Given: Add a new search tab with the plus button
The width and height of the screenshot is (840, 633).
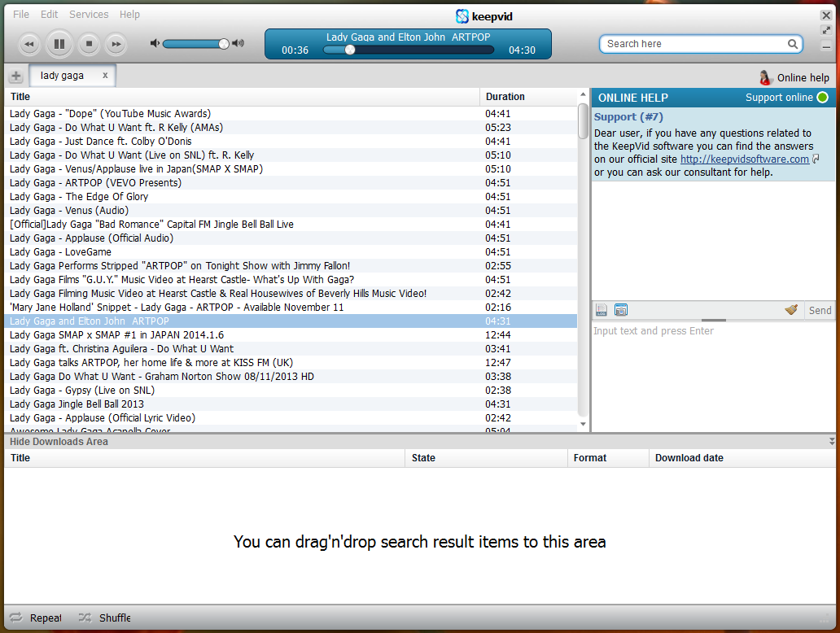Looking at the screenshot, I should coord(16,76).
